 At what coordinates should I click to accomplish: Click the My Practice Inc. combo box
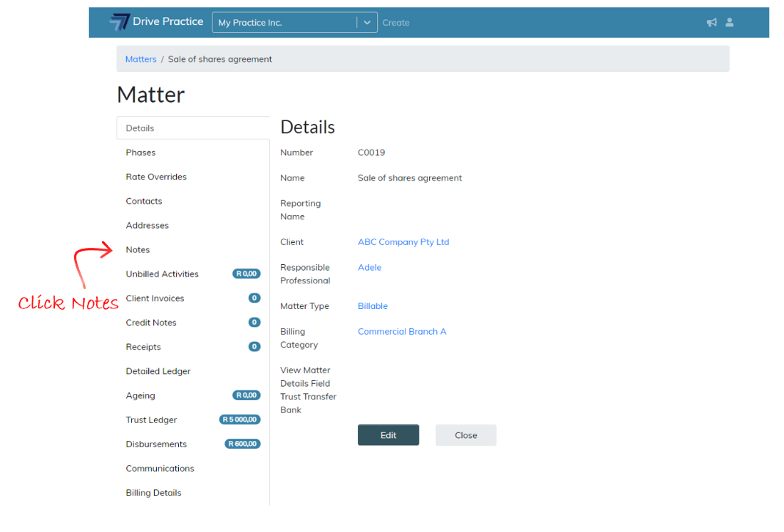[x=285, y=22]
